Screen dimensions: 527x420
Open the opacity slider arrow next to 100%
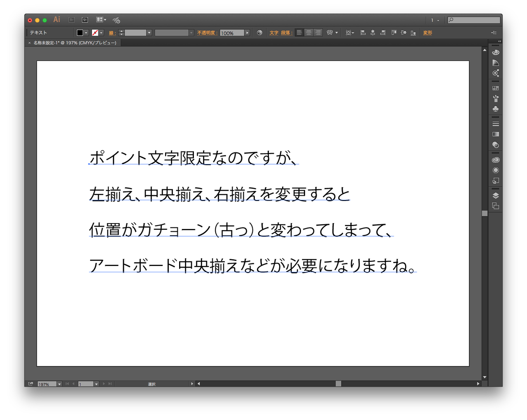pos(247,33)
